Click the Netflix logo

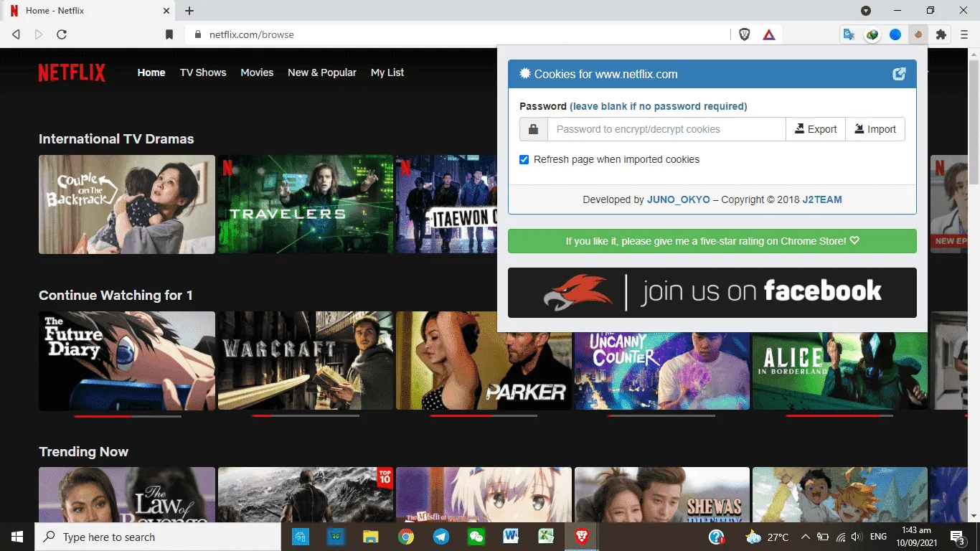coord(72,72)
